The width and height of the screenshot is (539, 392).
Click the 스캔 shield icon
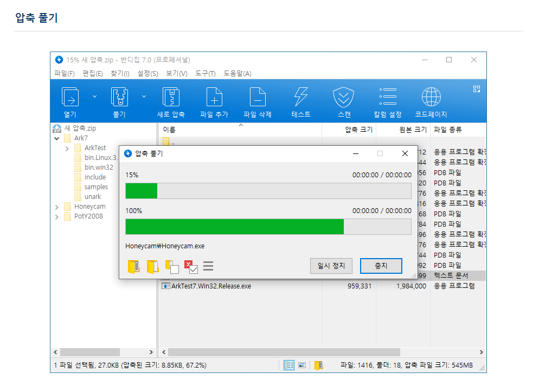343,97
